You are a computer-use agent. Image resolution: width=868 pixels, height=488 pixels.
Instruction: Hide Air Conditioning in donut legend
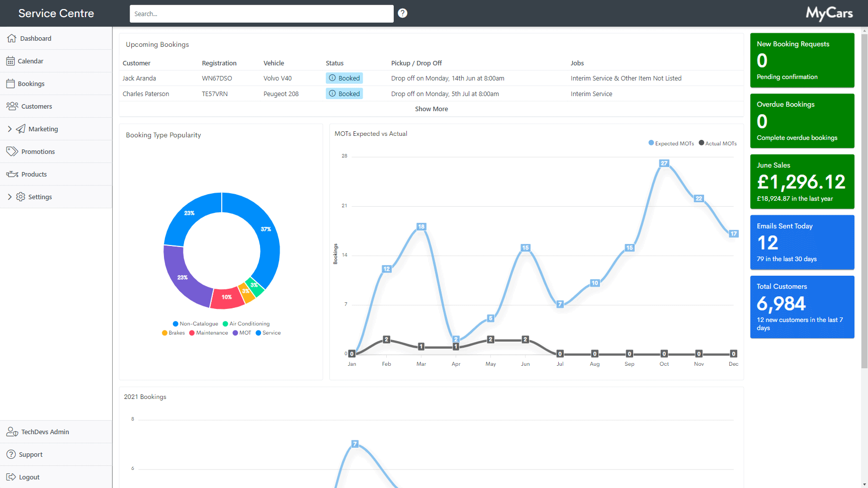[x=246, y=323]
